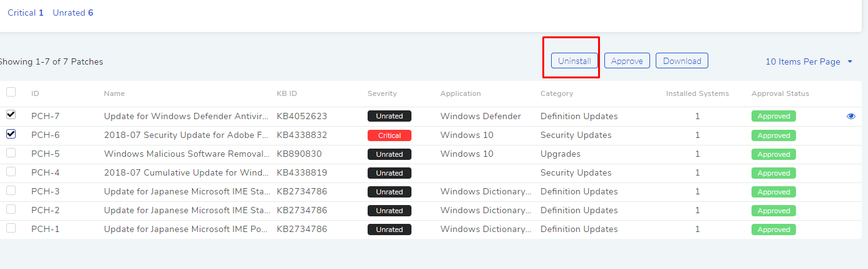Check the PCH-3 row checkbox

pos(11,190)
